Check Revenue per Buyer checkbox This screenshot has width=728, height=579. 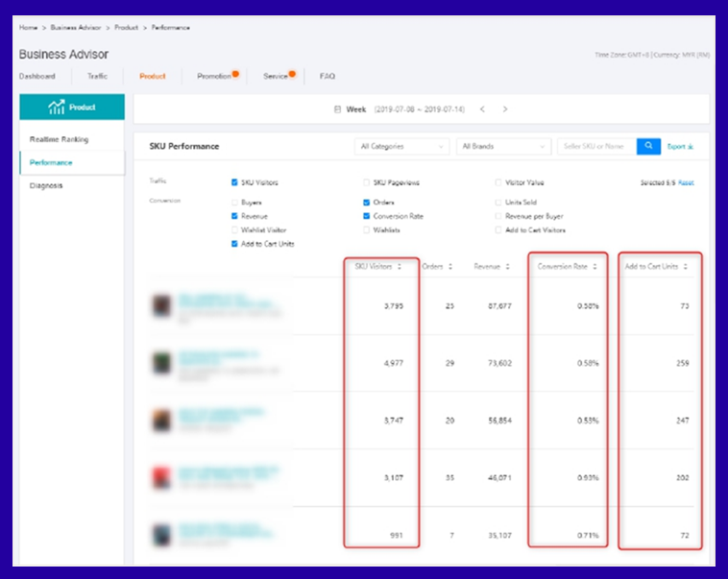[498, 216]
